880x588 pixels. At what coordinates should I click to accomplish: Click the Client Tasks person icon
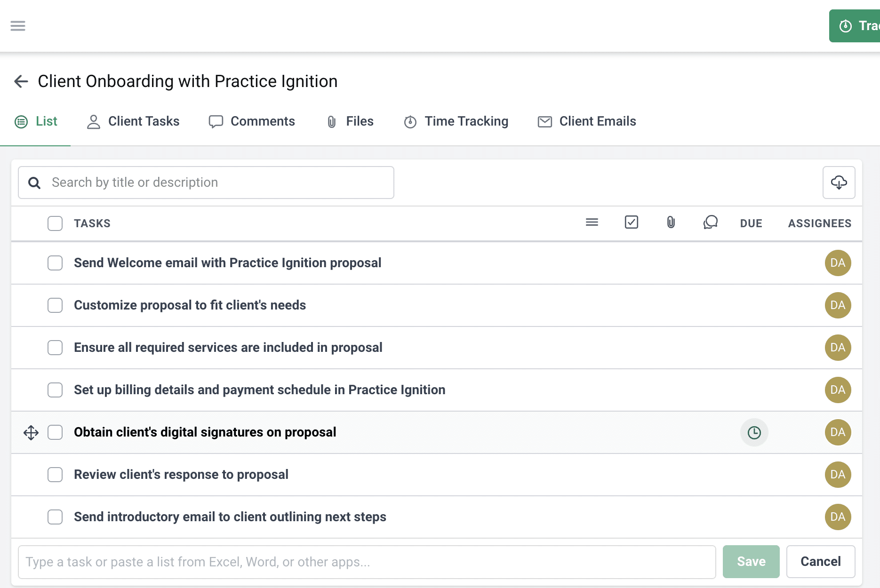(94, 122)
